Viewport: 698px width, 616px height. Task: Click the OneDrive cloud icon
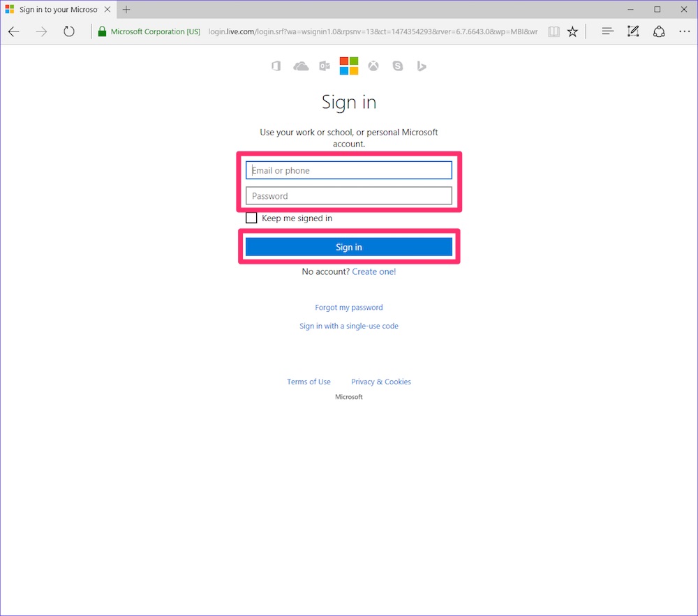coord(301,66)
